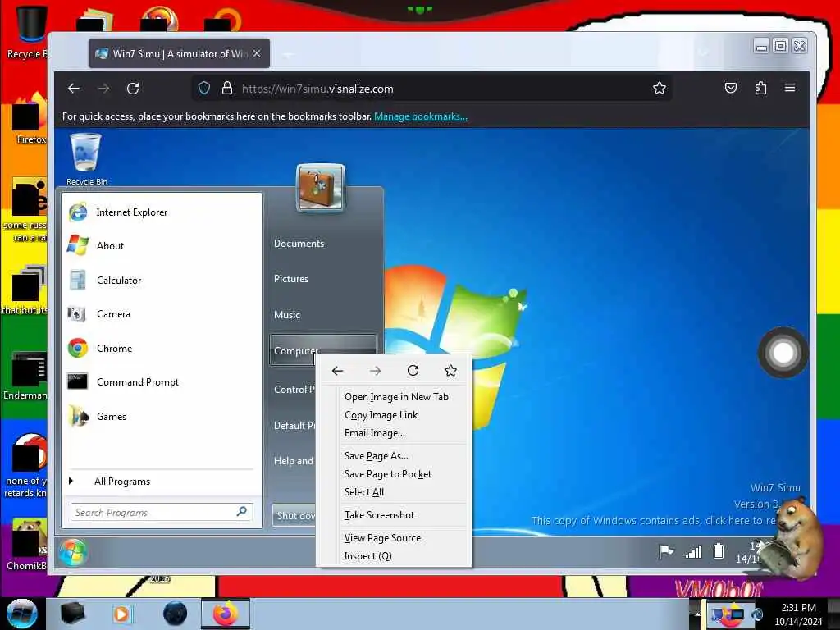Open the dark globe icon in host taskbar
The image size is (840, 630).
(x=176, y=614)
